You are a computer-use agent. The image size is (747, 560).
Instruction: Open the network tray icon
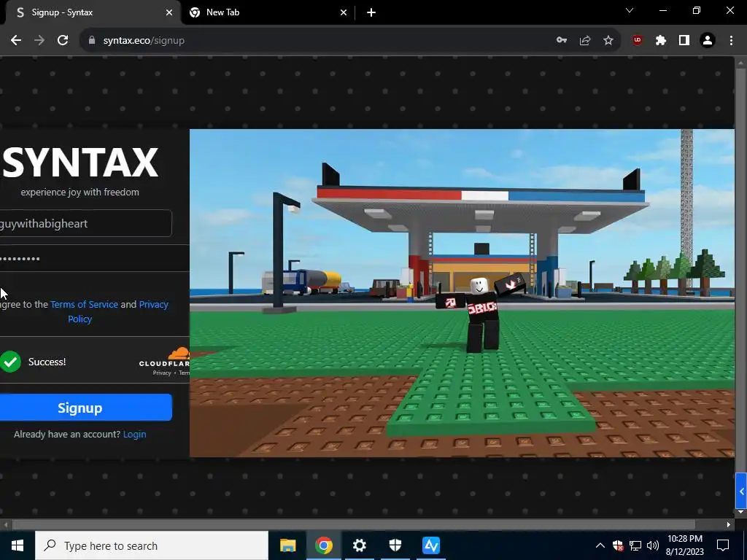click(x=635, y=545)
